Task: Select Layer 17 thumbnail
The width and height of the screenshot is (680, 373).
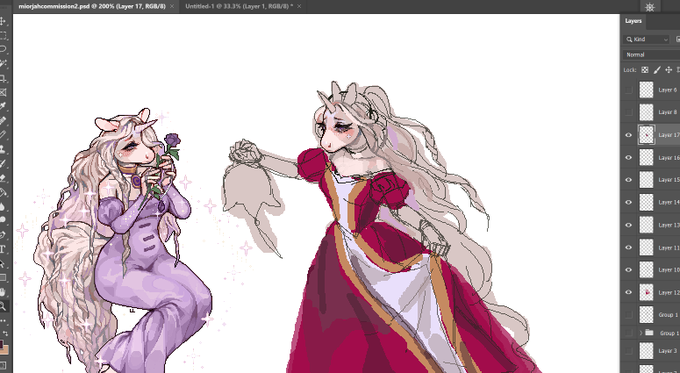Action: 646,135
